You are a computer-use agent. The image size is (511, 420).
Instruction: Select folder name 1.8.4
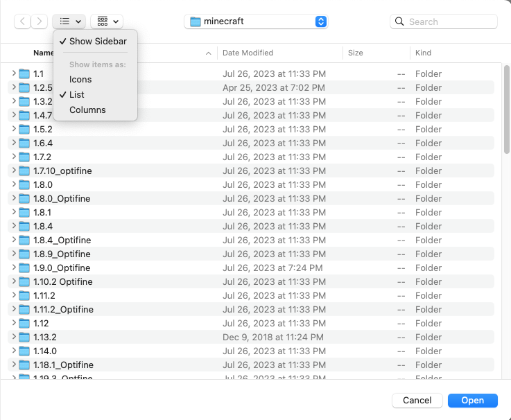point(43,226)
